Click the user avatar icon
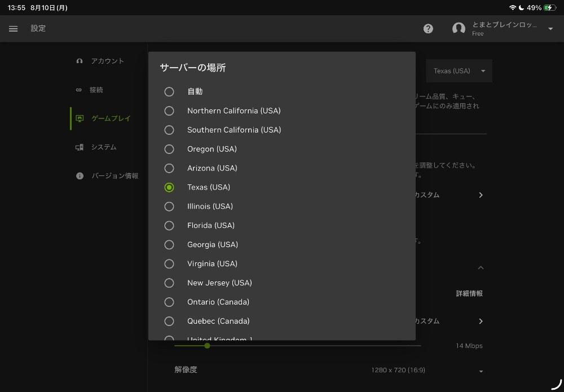Screen dimensions: 564x392 coord(459,28)
